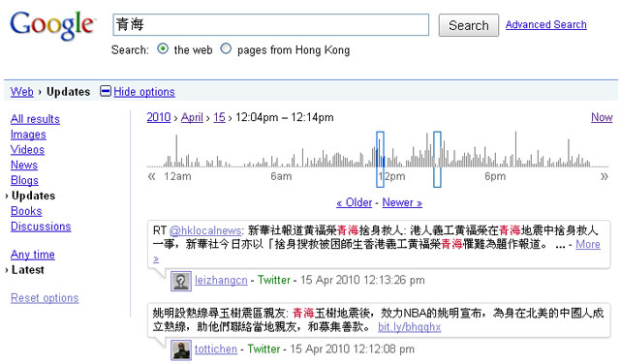Viewport: 621px width, 364px height.
Task: Select Updates in sidebar
Action: [33, 196]
